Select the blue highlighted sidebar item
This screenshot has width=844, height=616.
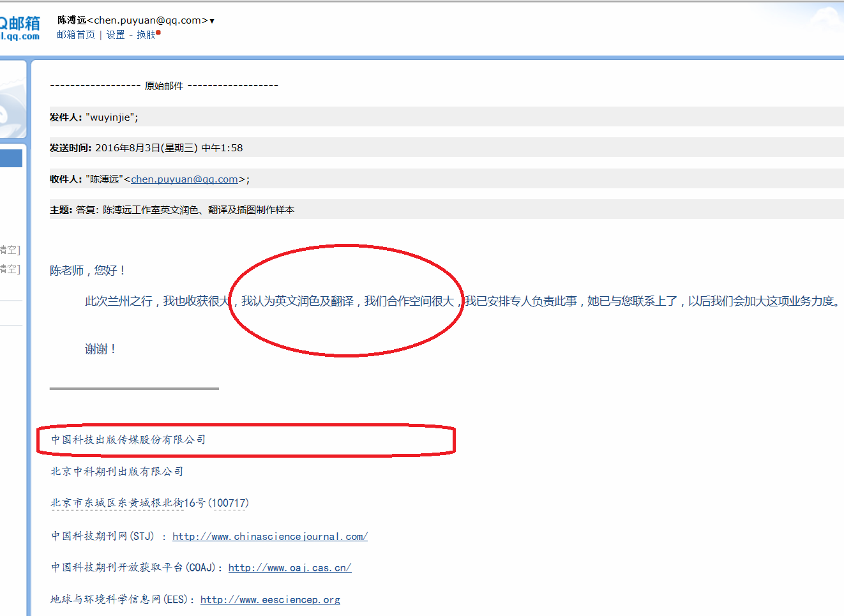[x=10, y=158]
